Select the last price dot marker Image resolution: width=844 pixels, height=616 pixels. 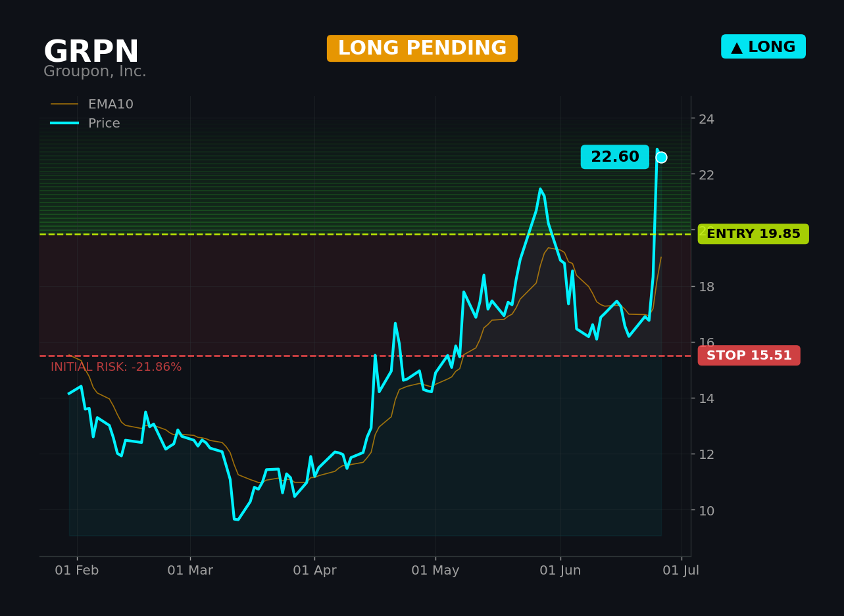tap(661, 157)
